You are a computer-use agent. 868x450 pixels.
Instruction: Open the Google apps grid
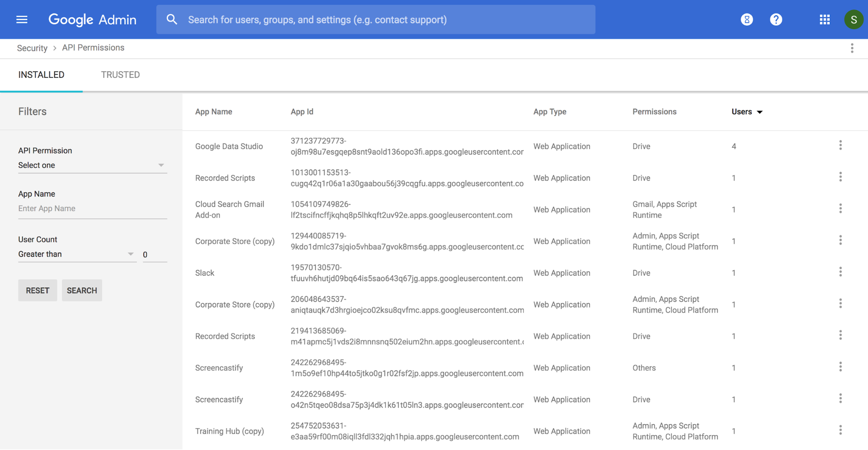(825, 20)
